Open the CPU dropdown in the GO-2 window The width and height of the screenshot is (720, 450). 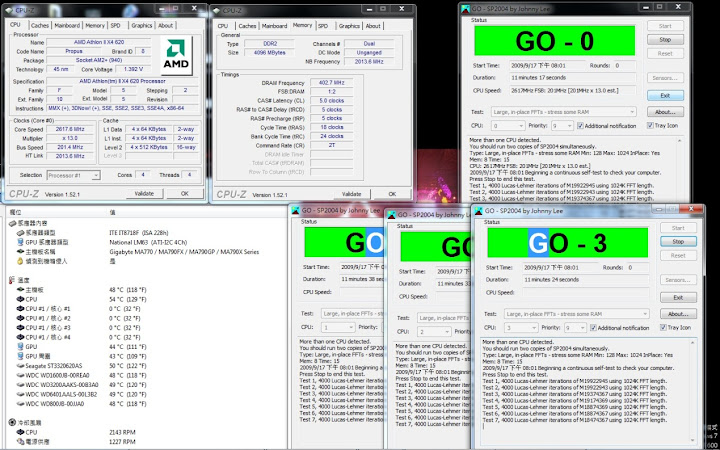434,332
